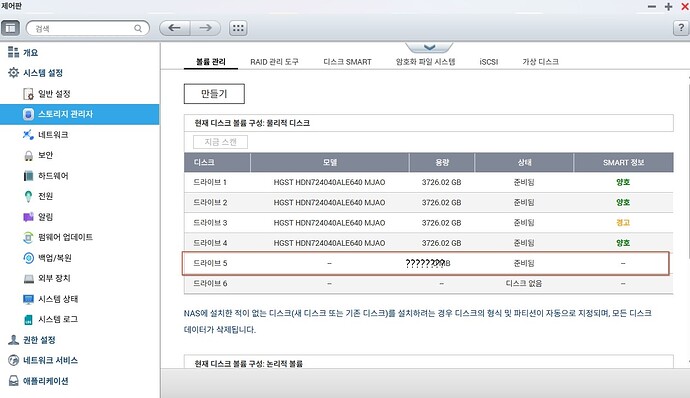Open 시스템 로그 in the sidebar

pos(58,320)
